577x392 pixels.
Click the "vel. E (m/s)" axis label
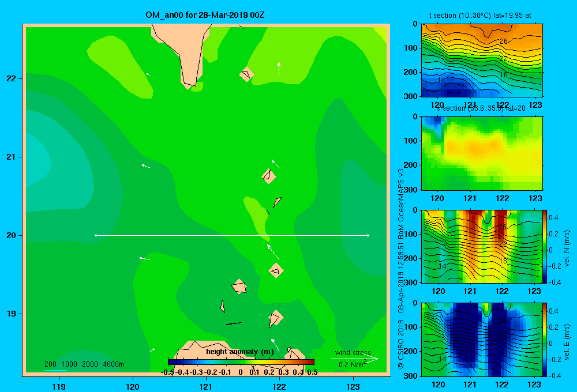coord(567,341)
